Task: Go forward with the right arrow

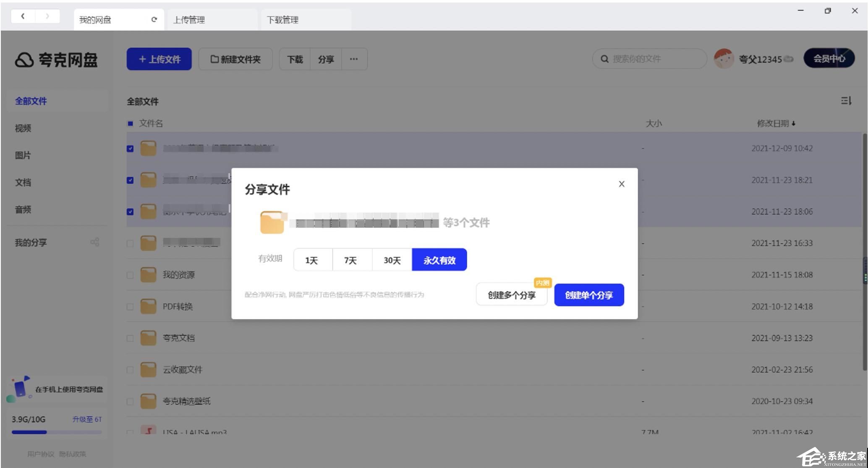Action: pos(47,16)
